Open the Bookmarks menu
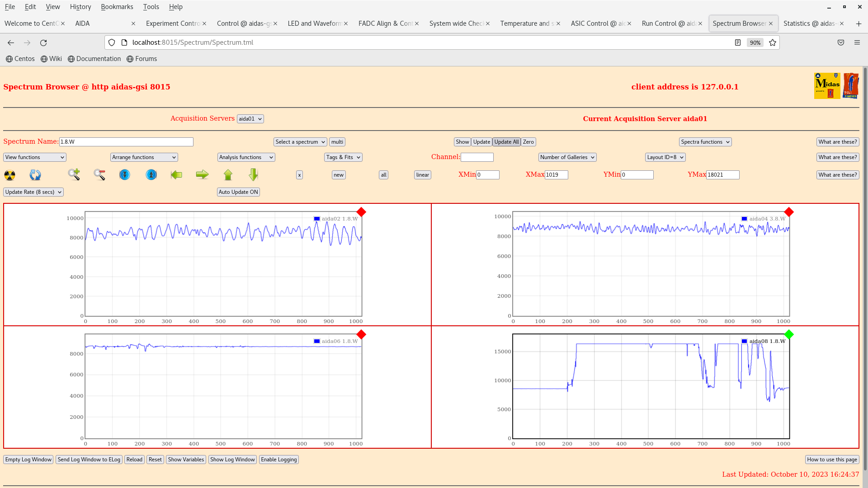Viewport: 868px width, 488px height. click(x=117, y=7)
